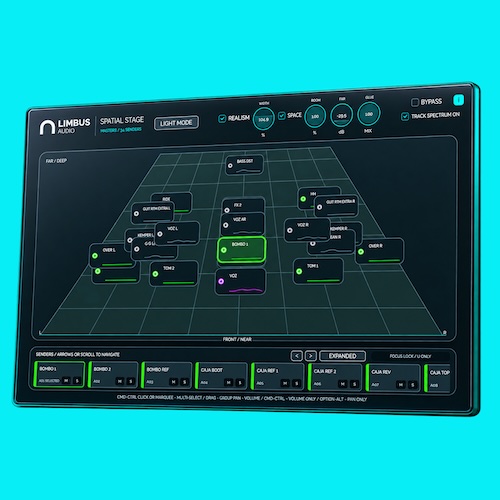Solo the CAJA REV sender
500x500 pixels.
pyautogui.click(x=413, y=385)
